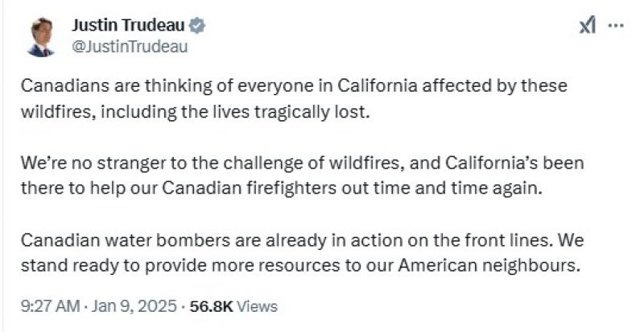Screen dimensions: 644x332
Task: Open Justin Trudeau's profile picture
Action: point(41,36)
